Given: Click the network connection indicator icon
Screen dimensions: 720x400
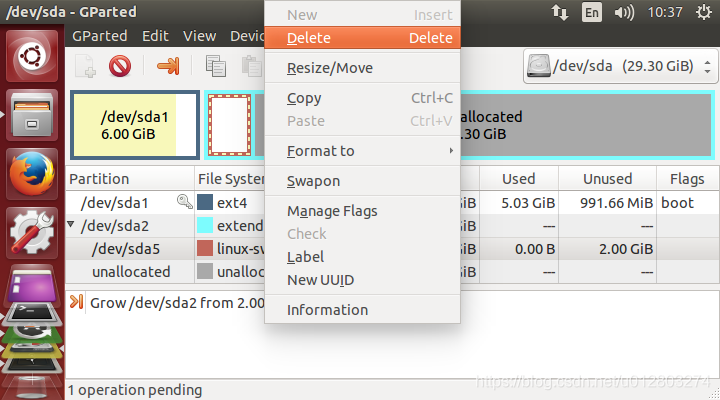Looking at the screenshot, I should click(x=560, y=12).
